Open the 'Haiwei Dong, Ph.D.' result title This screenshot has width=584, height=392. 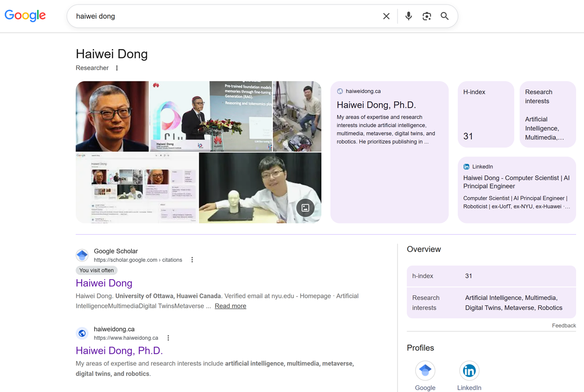click(119, 351)
